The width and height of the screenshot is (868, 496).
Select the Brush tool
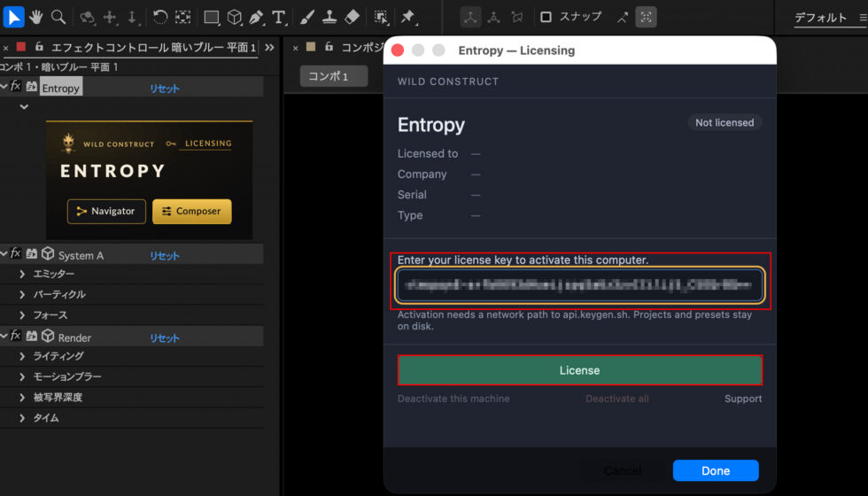click(306, 17)
